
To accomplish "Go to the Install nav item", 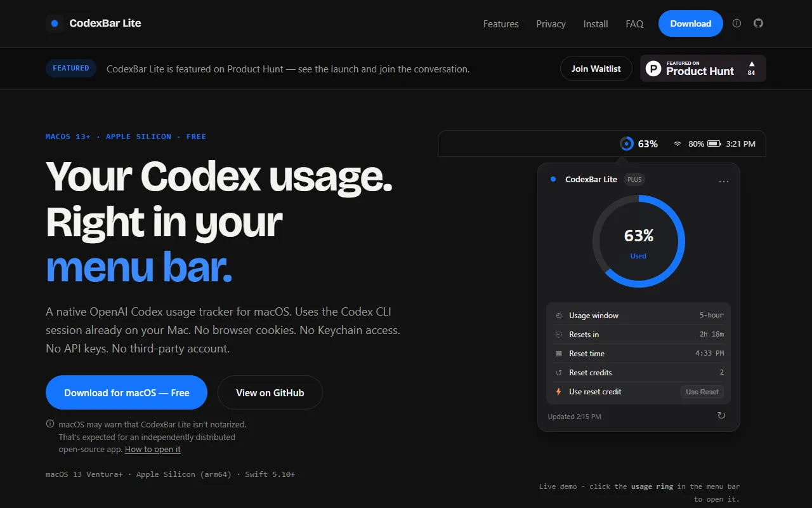I will (x=596, y=24).
